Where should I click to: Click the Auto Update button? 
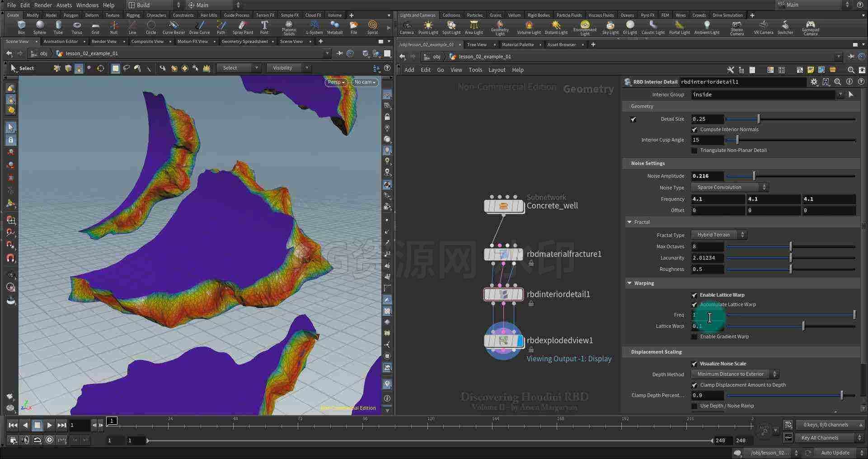pos(835,453)
